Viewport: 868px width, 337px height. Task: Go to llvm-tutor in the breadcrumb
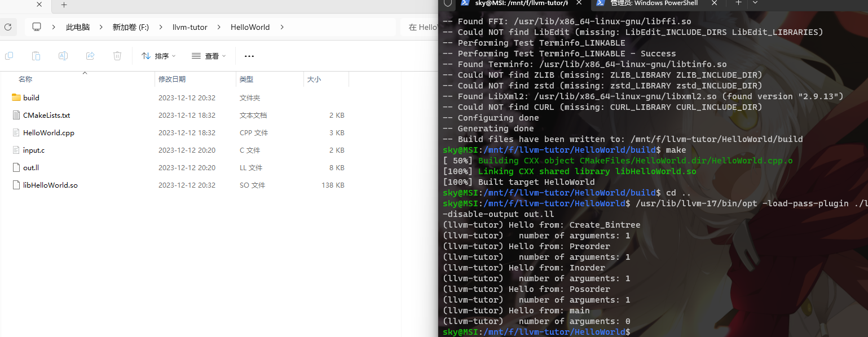[x=190, y=27]
